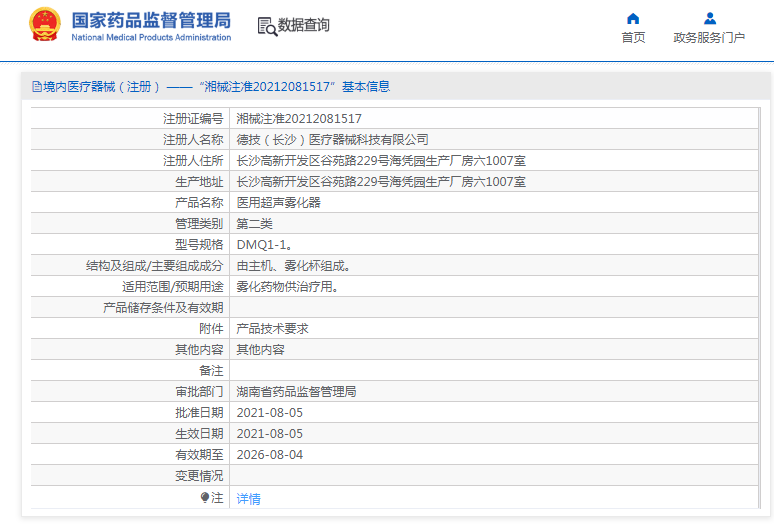Click the 附件 label
The image size is (774, 525).
coord(211,329)
